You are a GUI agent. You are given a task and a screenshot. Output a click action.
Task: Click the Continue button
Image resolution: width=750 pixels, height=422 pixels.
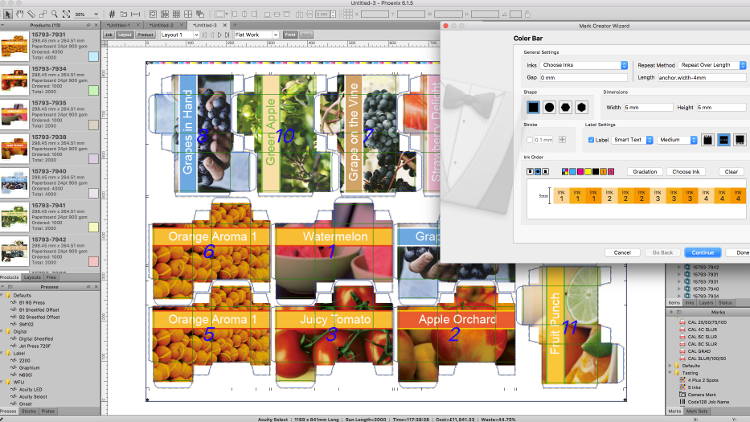point(702,253)
